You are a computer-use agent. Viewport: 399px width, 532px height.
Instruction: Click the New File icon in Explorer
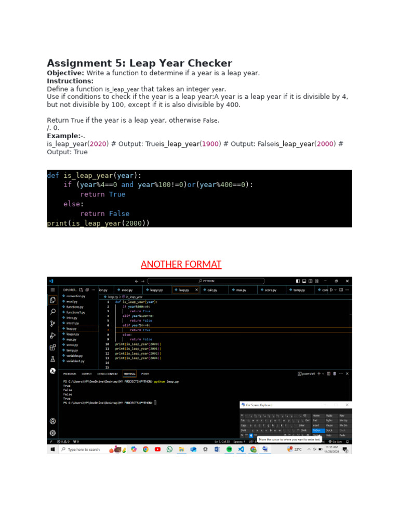[81, 290]
